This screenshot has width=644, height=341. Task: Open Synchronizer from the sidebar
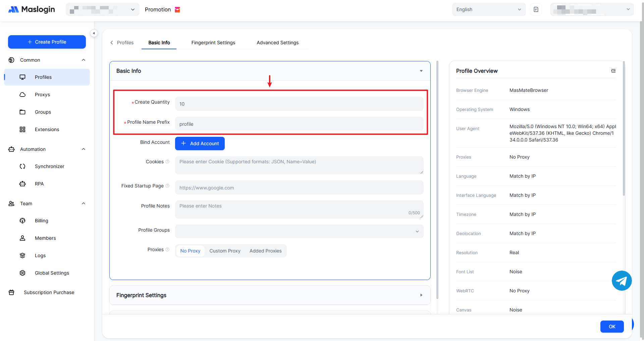(x=49, y=166)
